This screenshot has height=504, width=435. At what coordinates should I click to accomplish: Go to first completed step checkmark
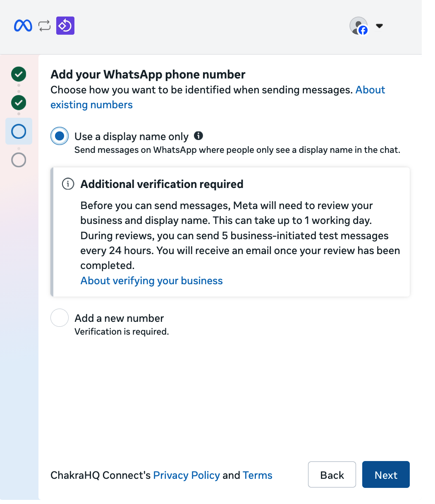tap(19, 74)
